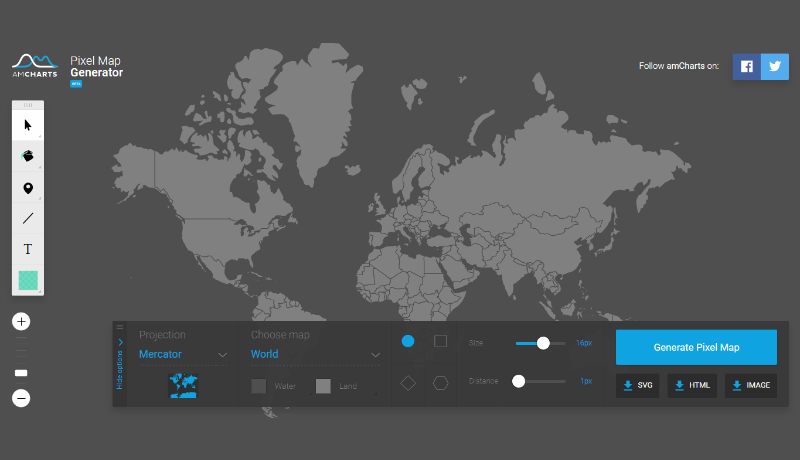Select the paint fill tool
This screenshot has height=460, width=800.
click(28, 156)
